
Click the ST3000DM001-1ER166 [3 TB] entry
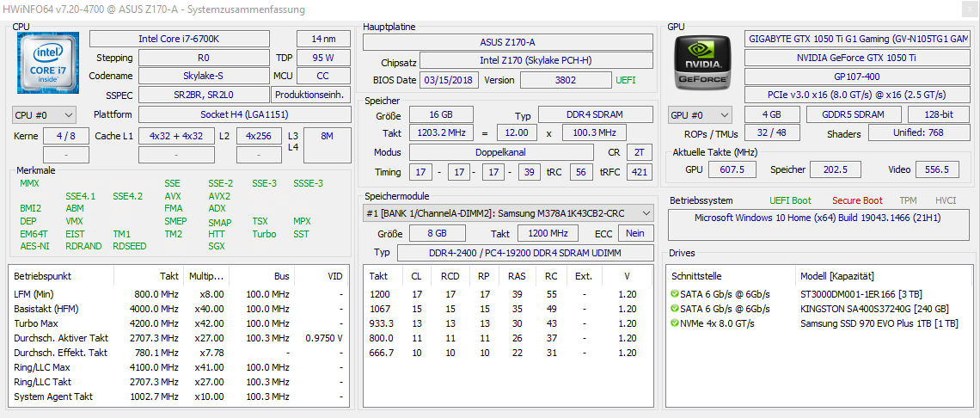pos(861,294)
